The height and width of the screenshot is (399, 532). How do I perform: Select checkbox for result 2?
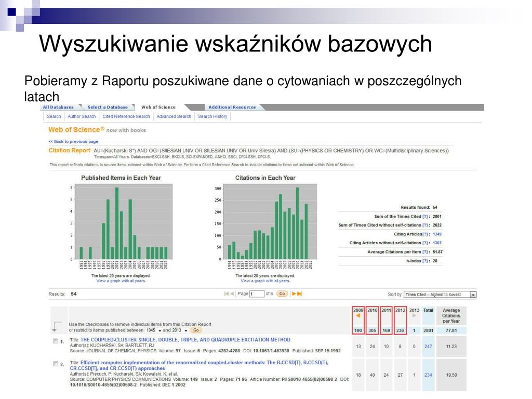[56, 364]
